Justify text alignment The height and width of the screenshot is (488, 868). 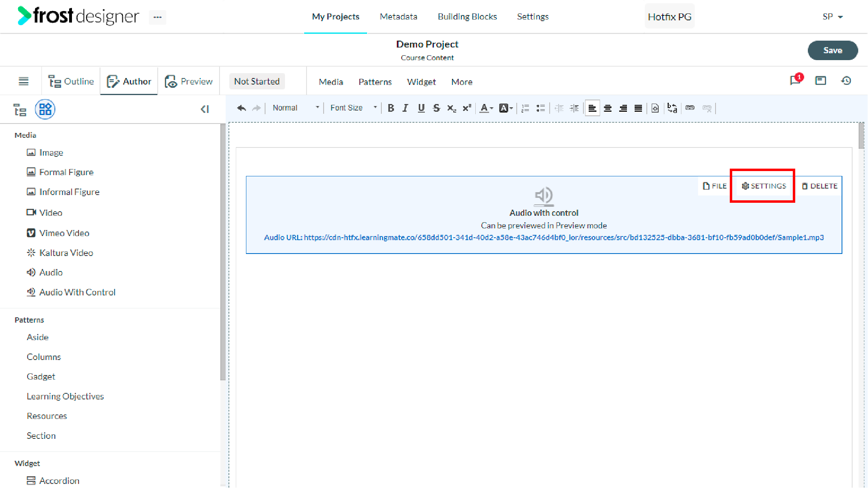[x=638, y=108]
